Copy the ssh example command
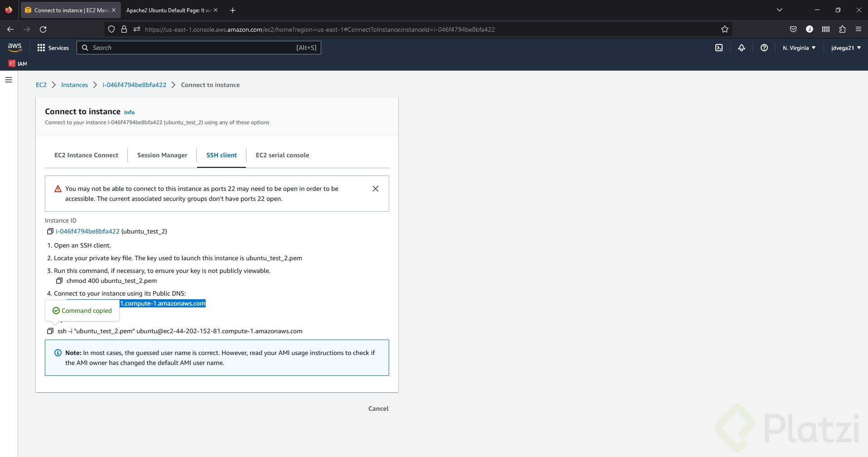This screenshot has width=868, height=457. pyautogui.click(x=50, y=331)
